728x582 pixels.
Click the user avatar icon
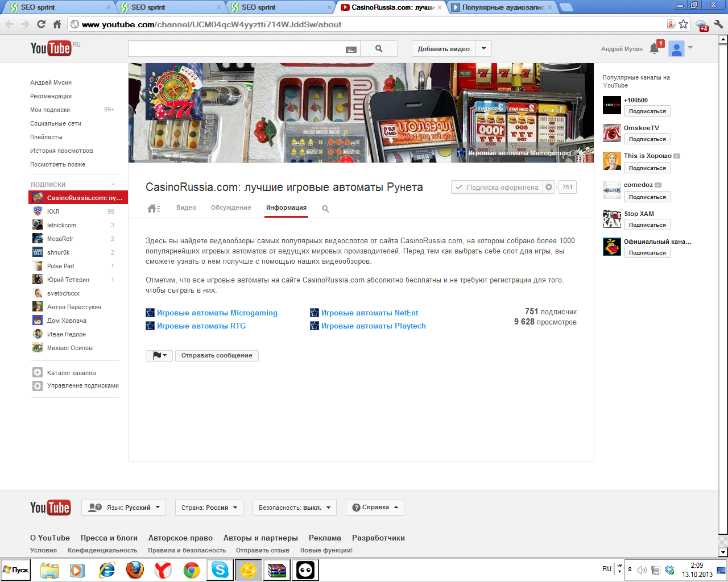tap(676, 49)
